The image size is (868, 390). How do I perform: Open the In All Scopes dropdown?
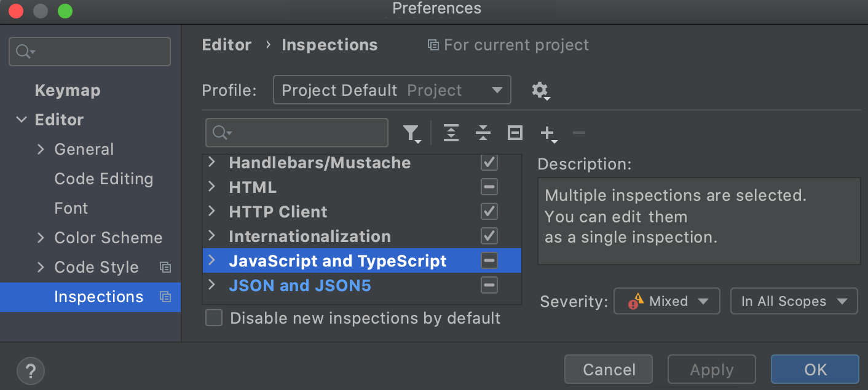point(794,301)
